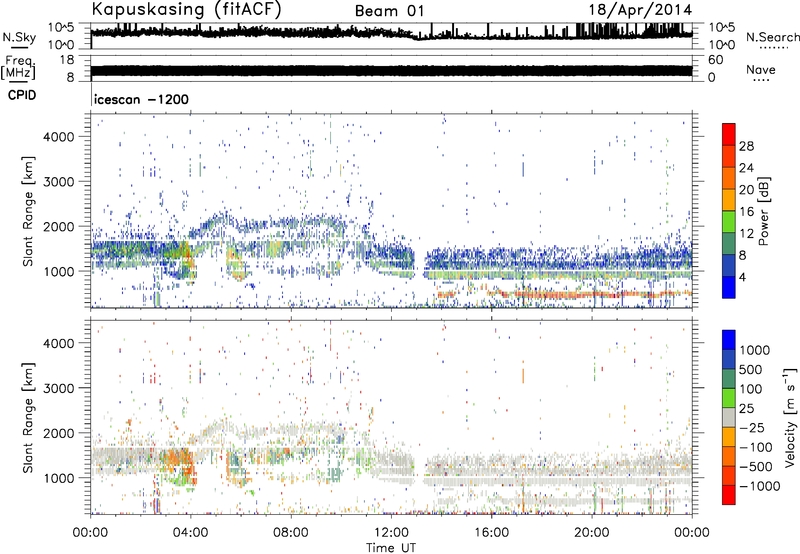Select the 'N.Sky' legend label
Viewport: 800px width, 554px height.
[x=19, y=37]
